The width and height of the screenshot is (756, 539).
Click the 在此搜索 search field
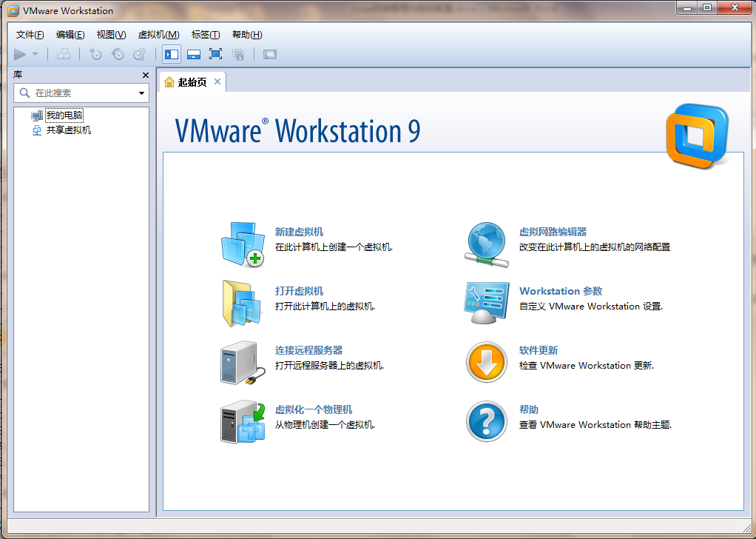pos(81,93)
